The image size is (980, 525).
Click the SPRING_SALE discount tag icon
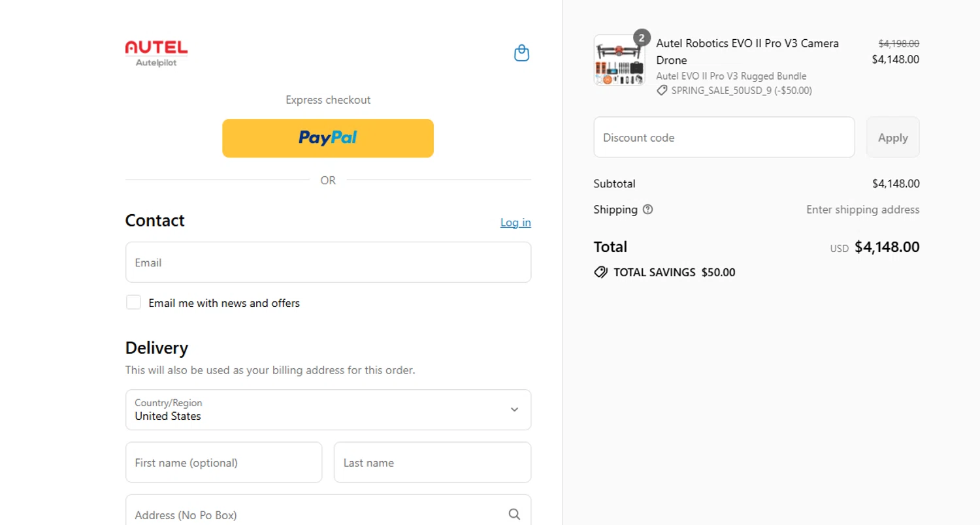(x=662, y=91)
